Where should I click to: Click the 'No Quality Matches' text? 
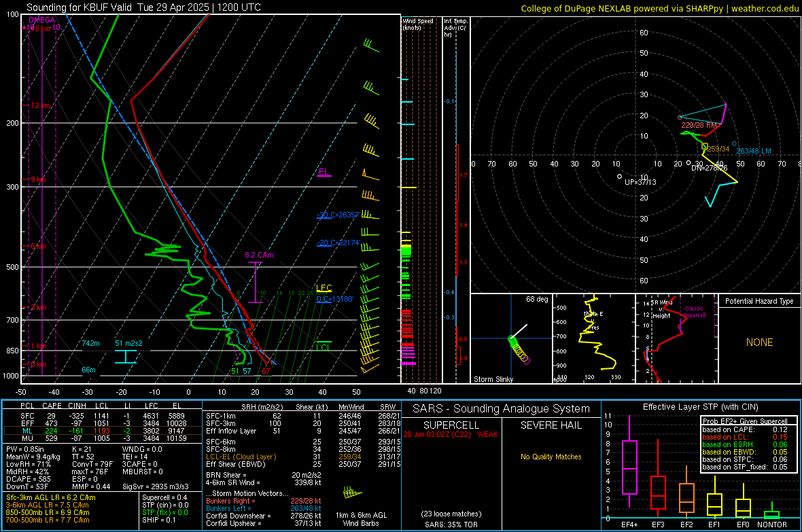click(551, 457)
